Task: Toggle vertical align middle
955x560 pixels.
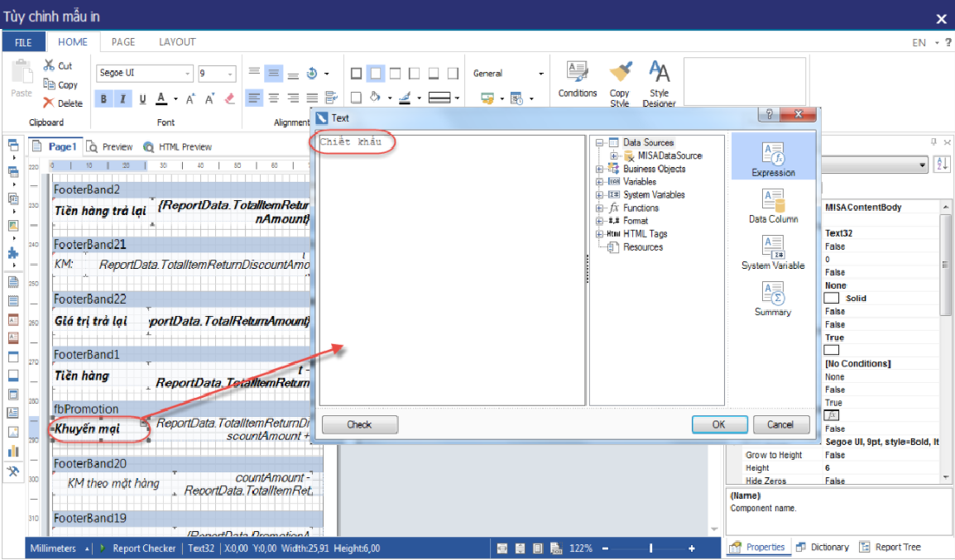Action: (x=273, y=74)
